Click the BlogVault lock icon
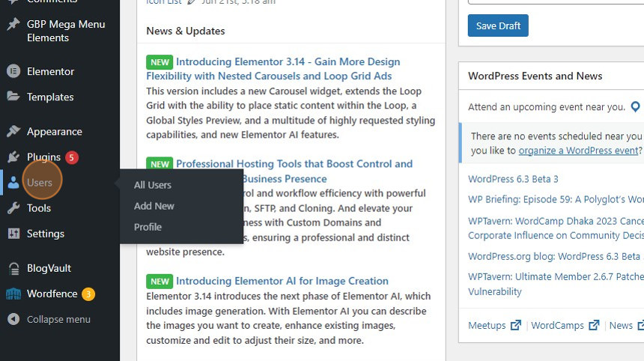 click(x=13, y=269)
